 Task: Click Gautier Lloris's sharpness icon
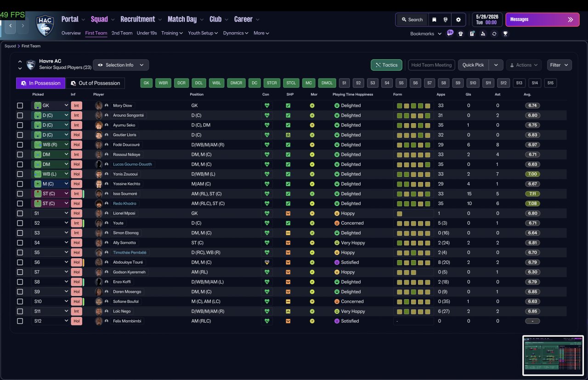click(x=288, y=135)
